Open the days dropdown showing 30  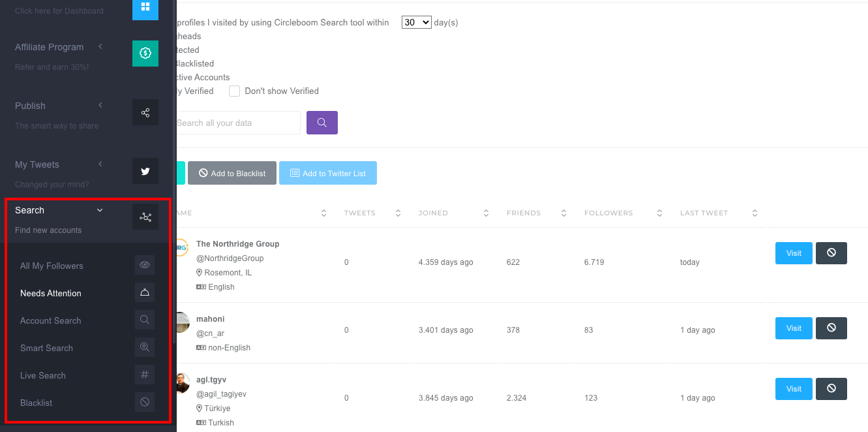417,22
